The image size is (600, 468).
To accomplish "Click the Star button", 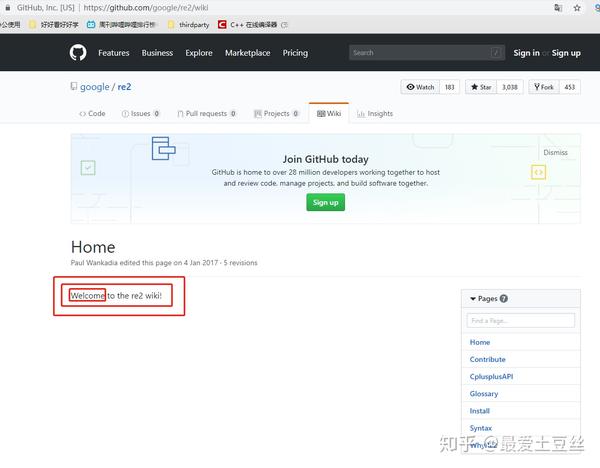I will pos(481,87).
